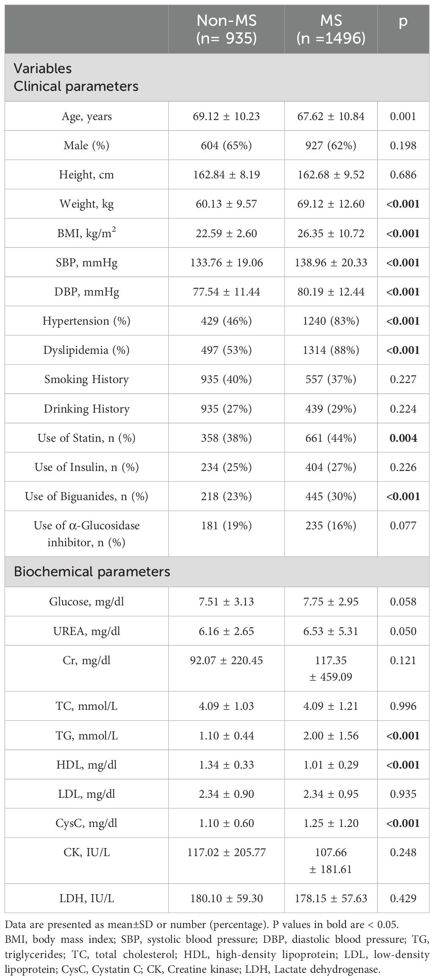434x980 pixels.
Task: Select the p column header
Action: (403, 21)
